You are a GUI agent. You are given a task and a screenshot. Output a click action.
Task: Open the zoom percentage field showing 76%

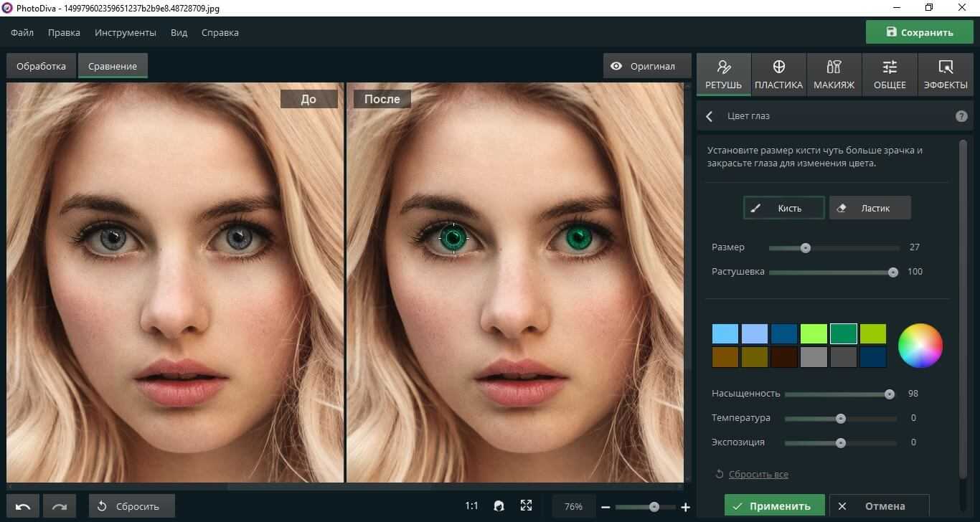tap(573, 506)
